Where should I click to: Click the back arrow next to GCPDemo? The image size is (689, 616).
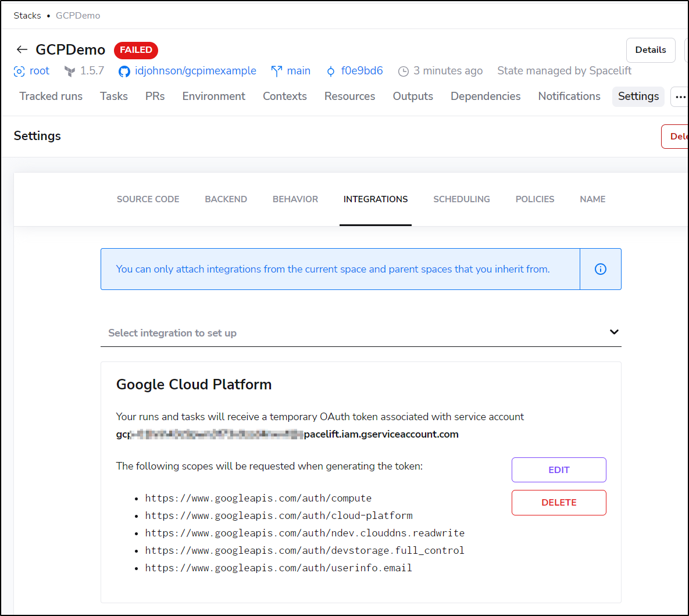point(22,49)
